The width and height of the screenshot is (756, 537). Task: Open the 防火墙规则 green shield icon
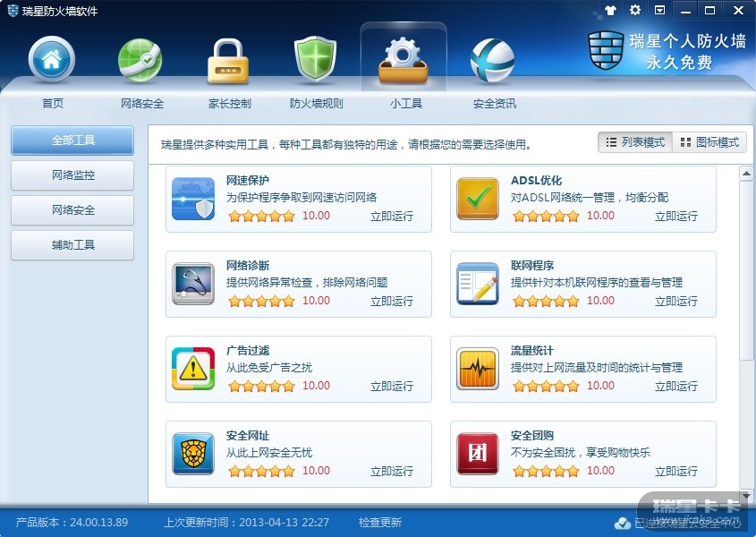click(315, 59)
